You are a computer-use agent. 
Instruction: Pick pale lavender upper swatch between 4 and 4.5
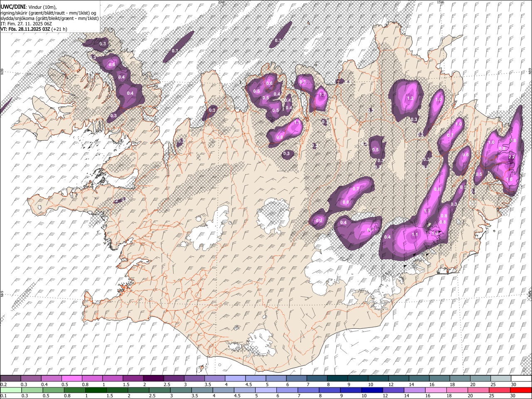click(235, 379)
